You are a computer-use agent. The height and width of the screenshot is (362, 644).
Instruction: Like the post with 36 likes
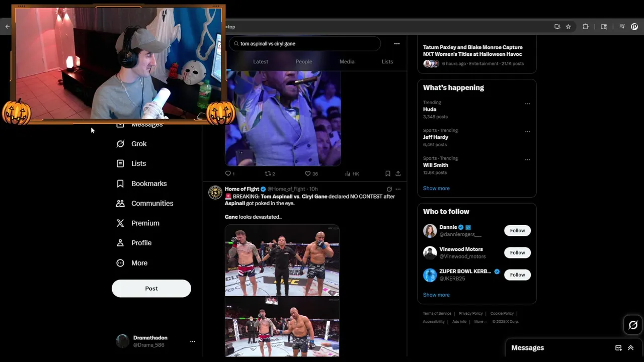[311, 173]
